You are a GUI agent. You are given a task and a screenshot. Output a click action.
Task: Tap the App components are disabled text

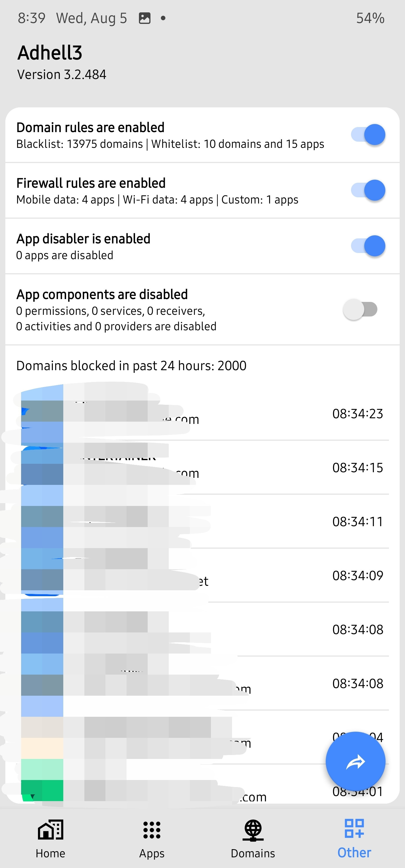[x=102, y=294]
